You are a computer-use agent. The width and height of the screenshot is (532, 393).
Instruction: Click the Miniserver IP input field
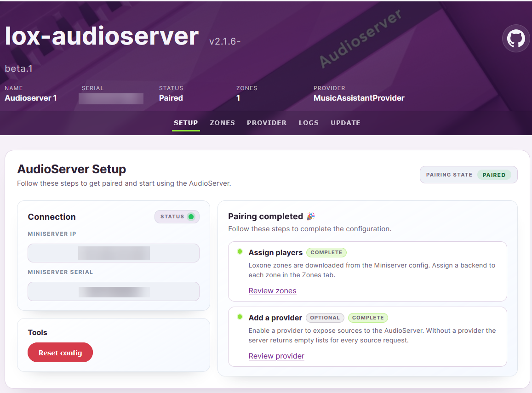(x=114, y=253)
